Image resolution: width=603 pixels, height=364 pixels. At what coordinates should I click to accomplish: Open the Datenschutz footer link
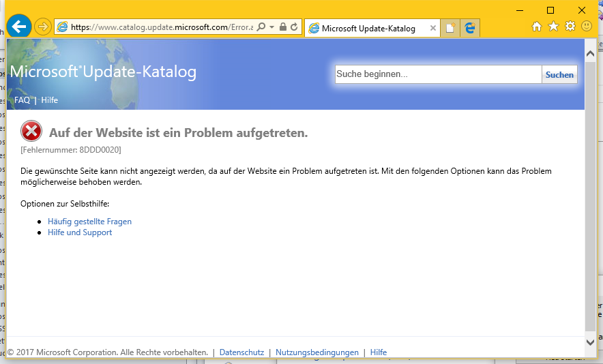pos(241,352)
